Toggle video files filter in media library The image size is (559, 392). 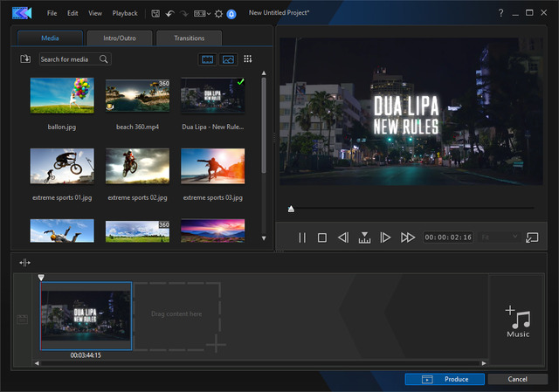[x=207, y=59]
